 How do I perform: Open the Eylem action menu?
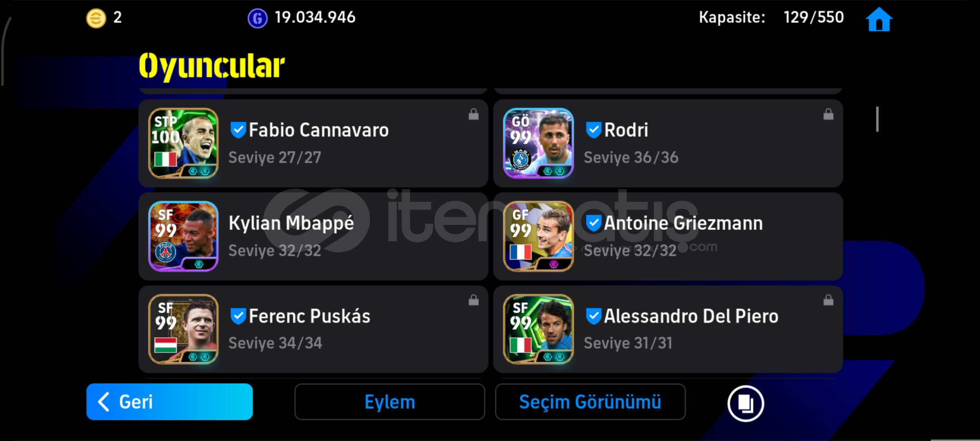[x=389, y=402]
